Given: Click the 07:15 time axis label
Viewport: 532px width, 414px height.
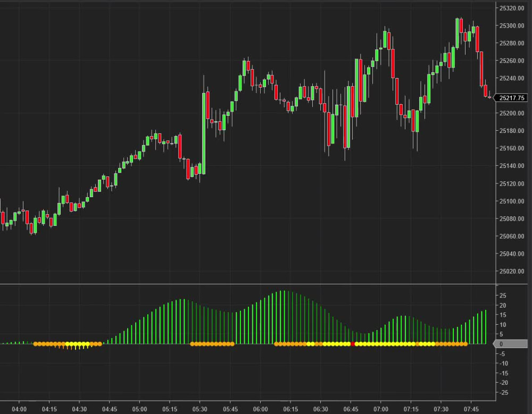Looking at the screenshot, I should pos(411,409).
